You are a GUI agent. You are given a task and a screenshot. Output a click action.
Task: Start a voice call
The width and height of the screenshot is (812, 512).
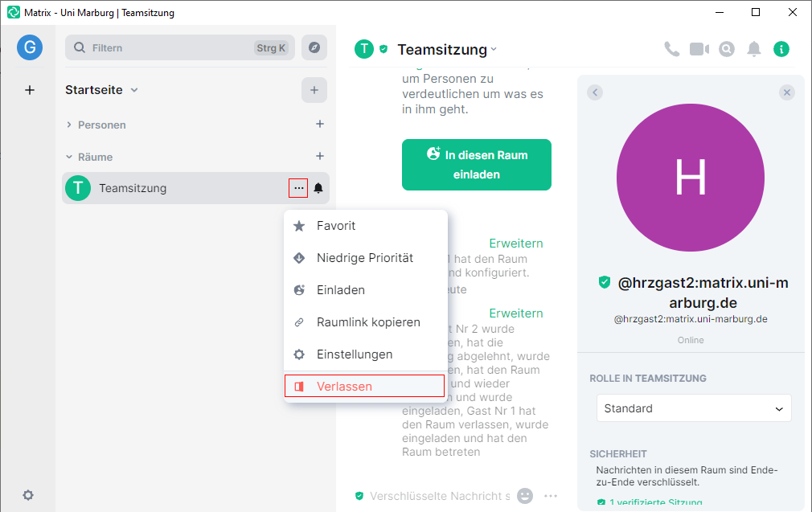point(671,49)
